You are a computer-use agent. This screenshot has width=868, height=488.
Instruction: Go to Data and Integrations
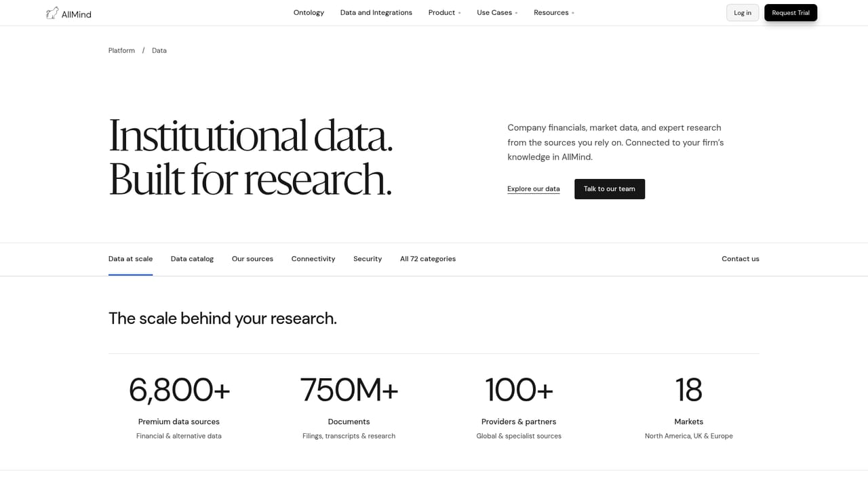tap(376, 13)
